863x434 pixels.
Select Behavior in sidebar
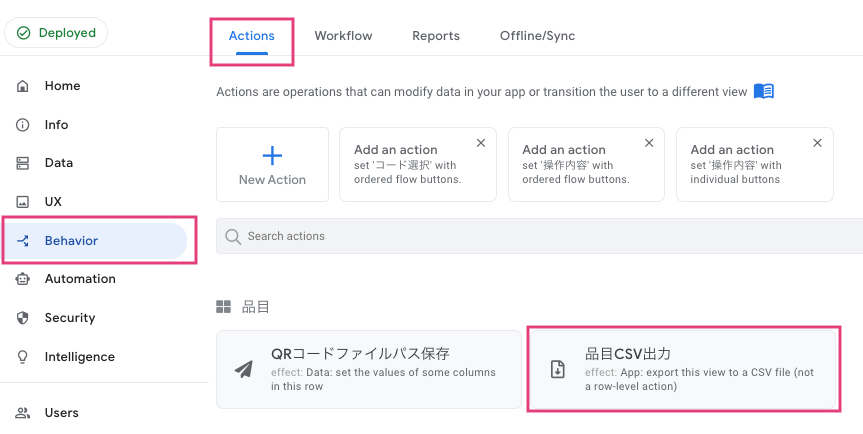pos(96,241)
